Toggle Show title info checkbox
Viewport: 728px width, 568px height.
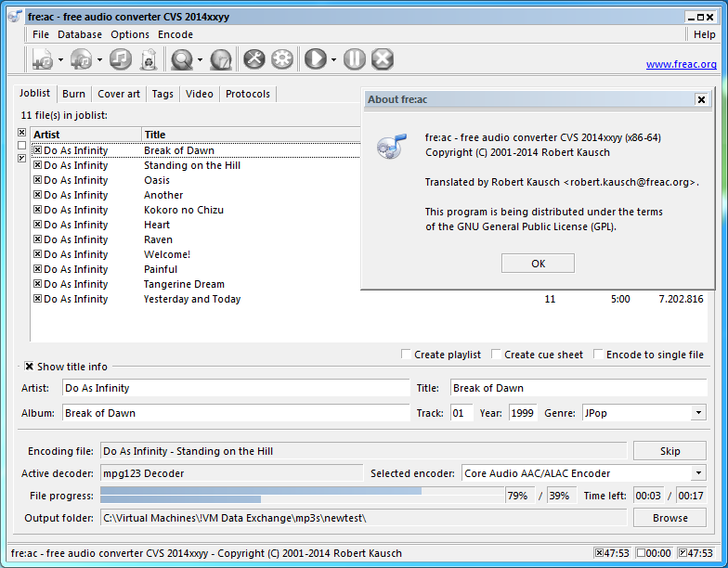pyautogui.click(x=29, y=367)
